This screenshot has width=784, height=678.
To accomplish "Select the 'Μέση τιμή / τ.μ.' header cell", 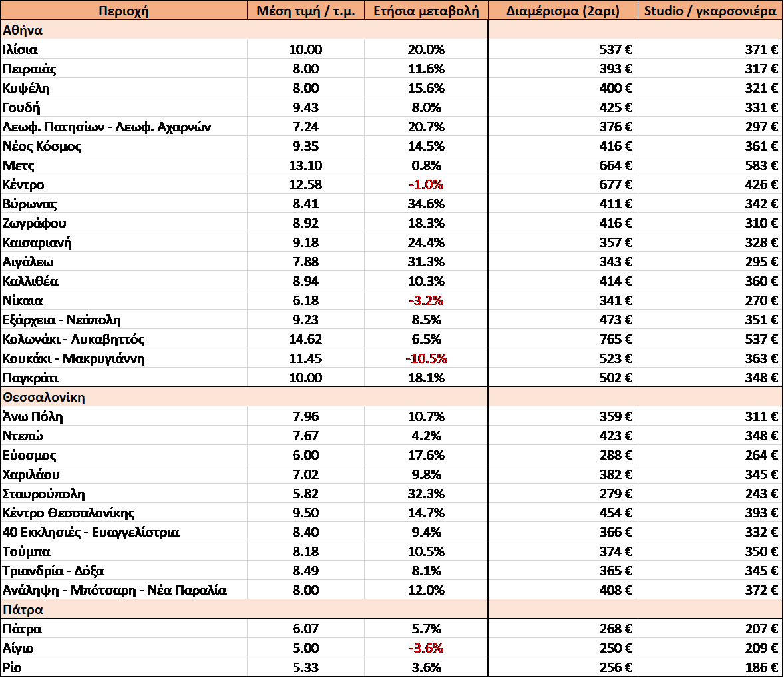I will (305, 11).
